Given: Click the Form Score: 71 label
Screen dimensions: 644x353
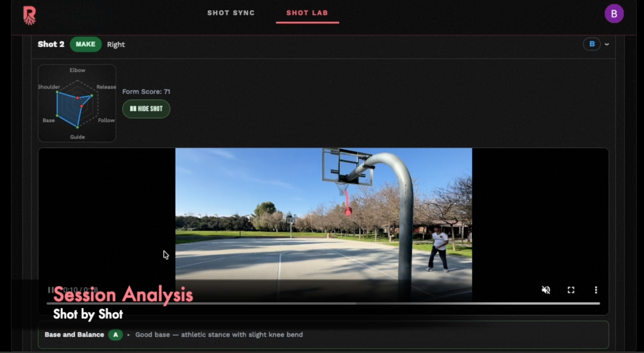Looking at the screenshot, I should [146, 91].
